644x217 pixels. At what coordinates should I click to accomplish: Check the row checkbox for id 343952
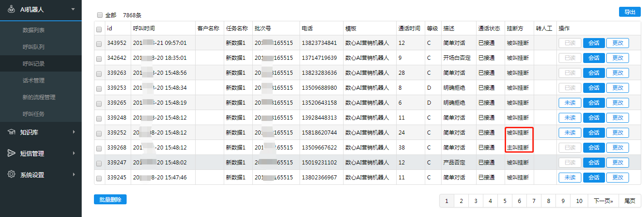pos(99,43)
